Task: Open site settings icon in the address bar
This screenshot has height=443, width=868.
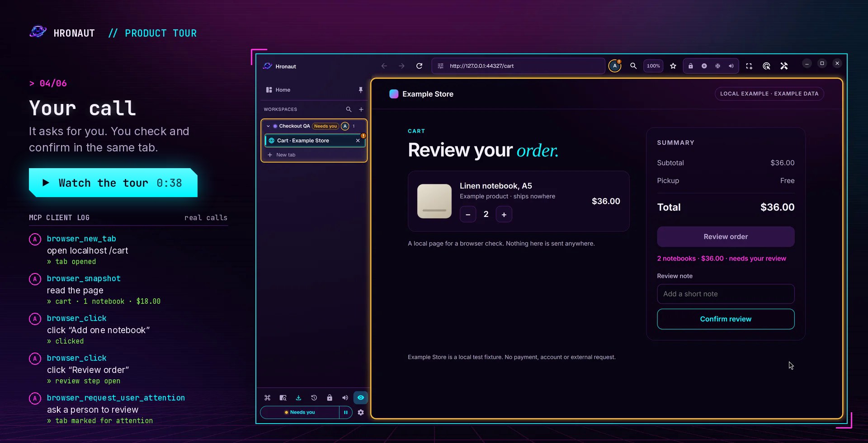Action: (x=440, y=66)
